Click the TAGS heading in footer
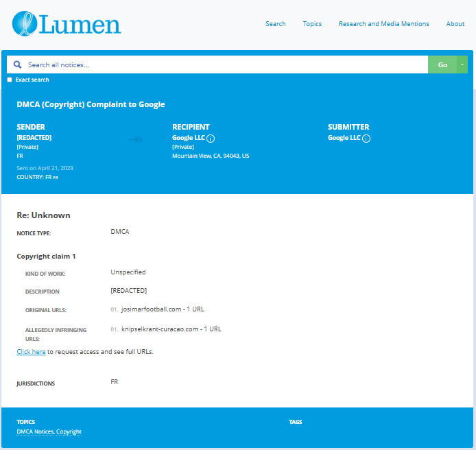 pos(296,422)
